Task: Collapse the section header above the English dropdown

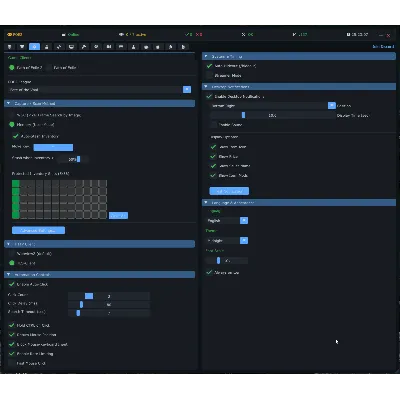Action: coord(299,202)
